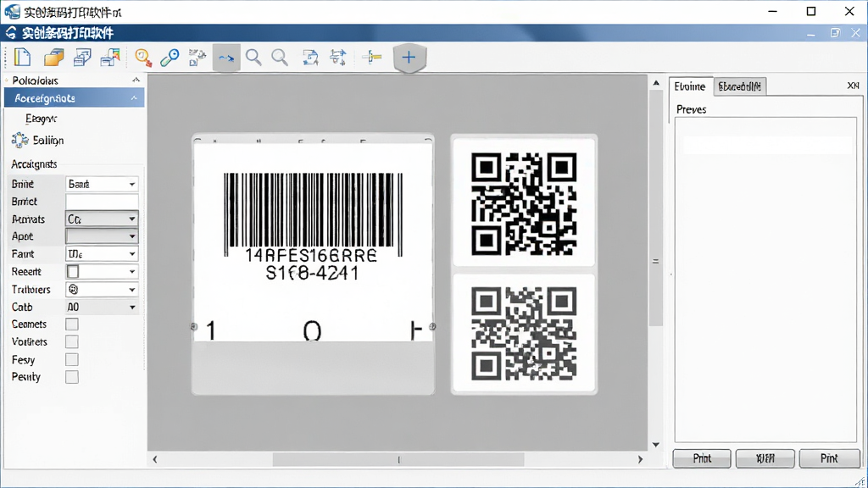This screenshot has width=868, height=488.
Task: Click the app logo in blue title bar
Action: (10, 33)
